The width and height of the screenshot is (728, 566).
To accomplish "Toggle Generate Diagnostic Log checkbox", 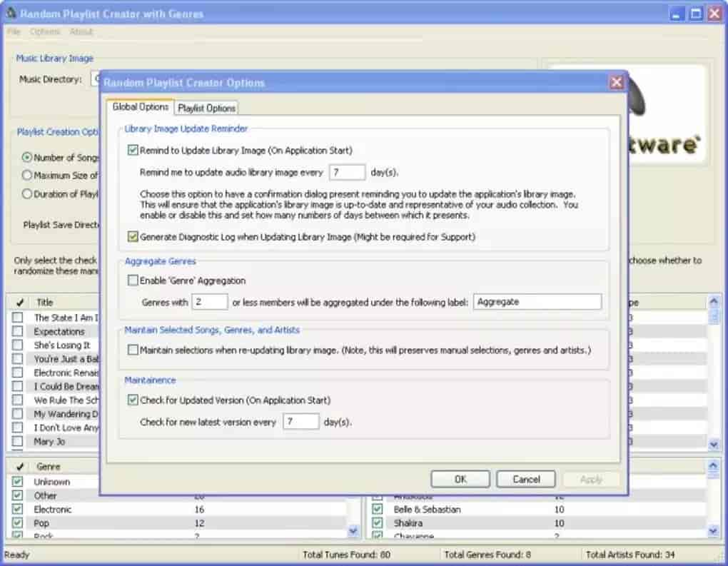I will (x=133, y=236).
